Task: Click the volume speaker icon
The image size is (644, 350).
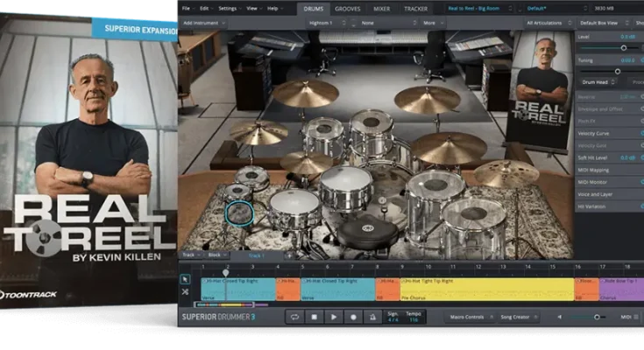Action: click(560, 317)
